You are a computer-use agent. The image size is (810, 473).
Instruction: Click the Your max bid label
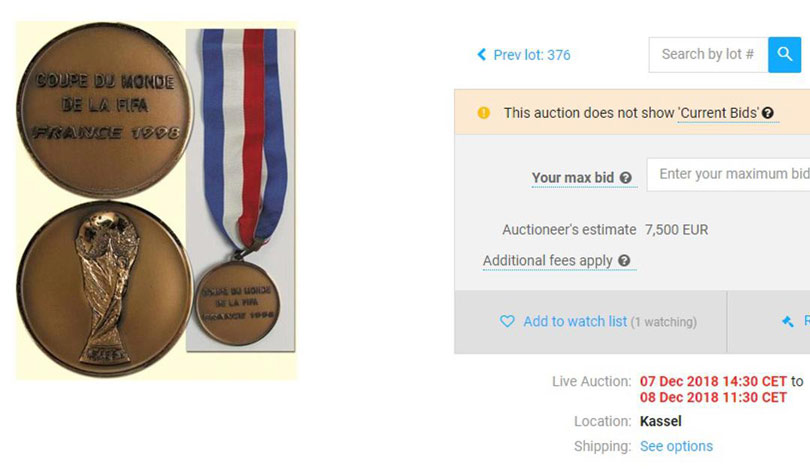572,178
